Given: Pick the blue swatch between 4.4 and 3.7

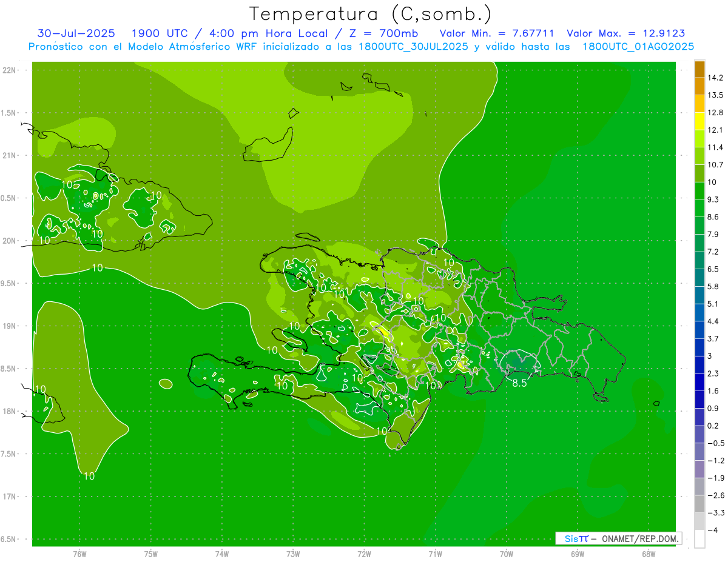Looking at the screenshot, I should pyautogui.click(x=699, y=330).
